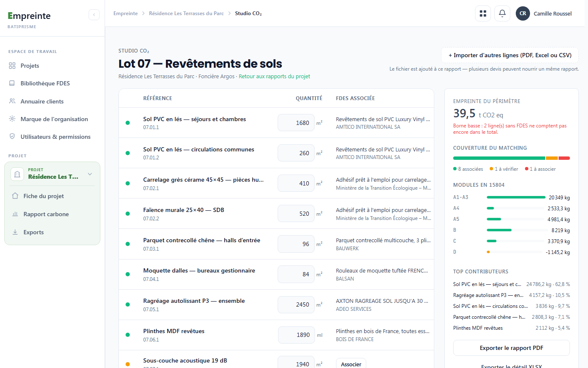
Task: Click the Camille Roussel user name
Action: click(553, 13)
